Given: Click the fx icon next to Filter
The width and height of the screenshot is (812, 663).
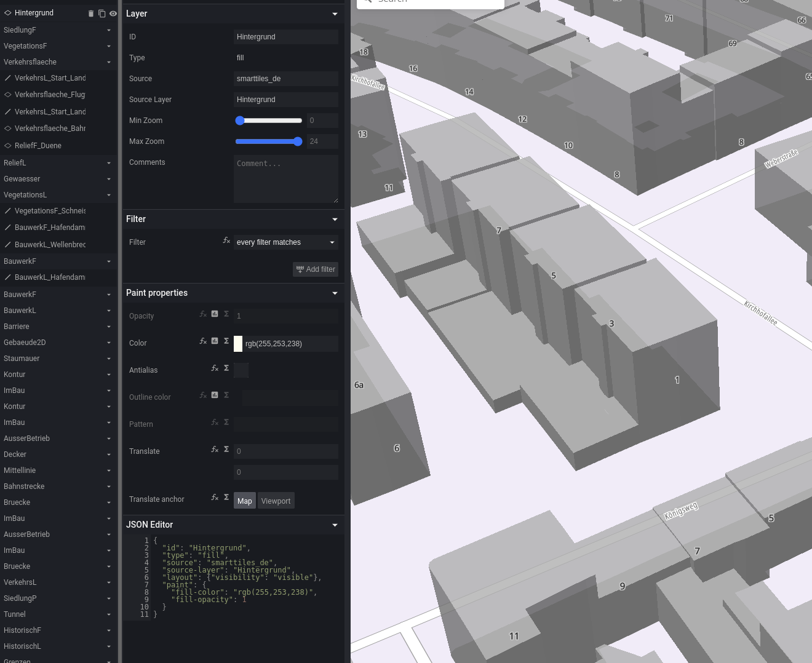Looking at the screenshot, I should click(x=226, y=240).
